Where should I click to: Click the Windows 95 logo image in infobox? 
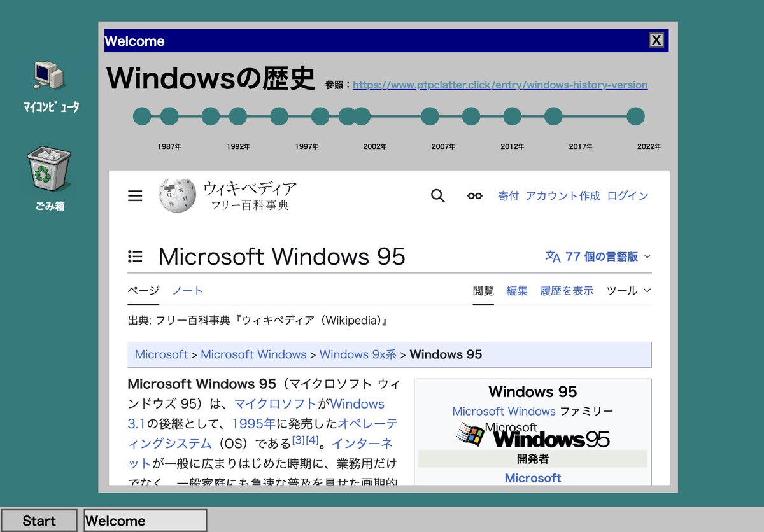(533, 436)
